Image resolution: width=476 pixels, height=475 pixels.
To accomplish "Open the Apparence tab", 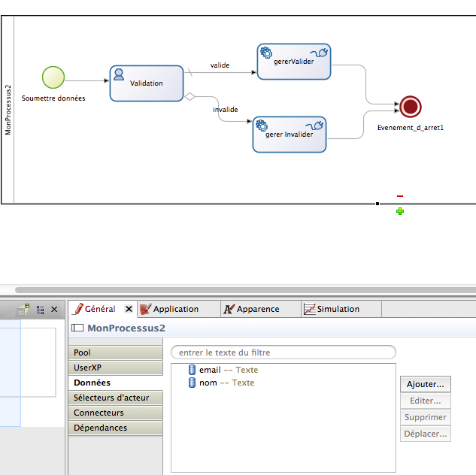I will 257,309.
